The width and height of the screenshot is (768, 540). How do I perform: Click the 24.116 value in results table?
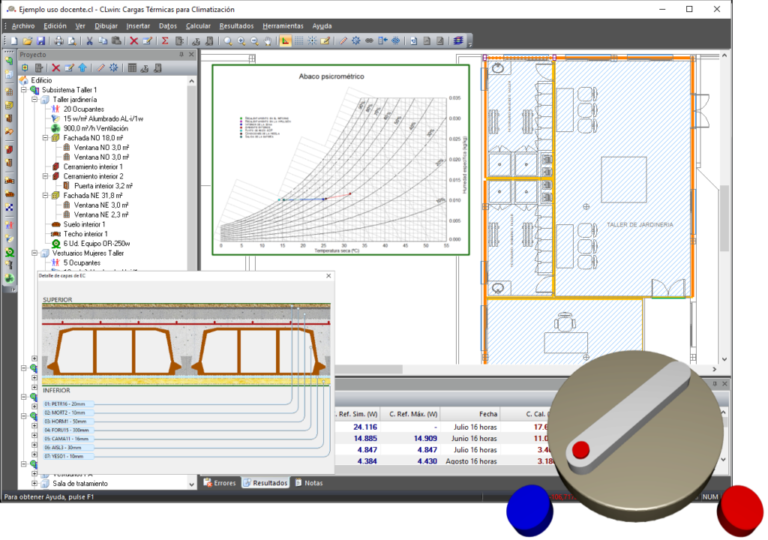pos(365,427)
